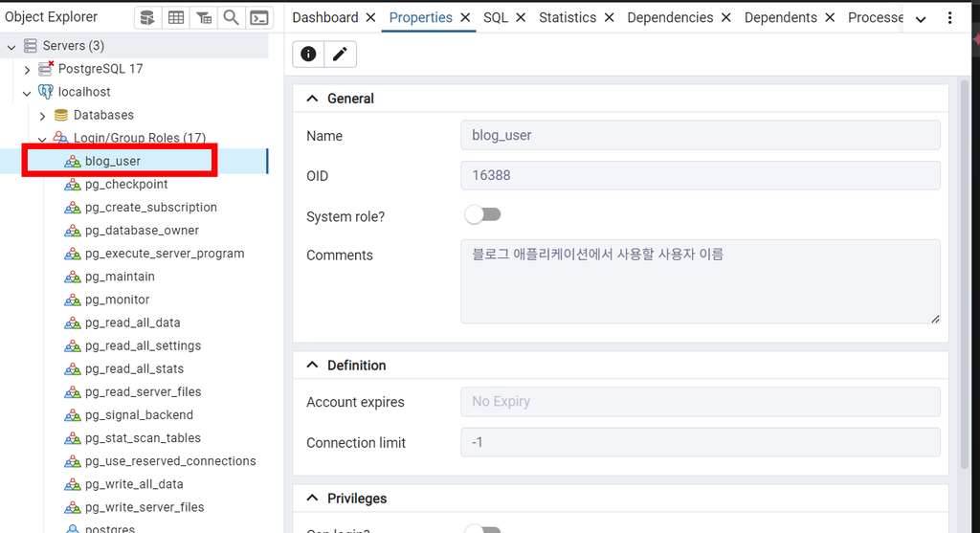Launch the PSQL Tool terminal icon

(x=258, y=17)
